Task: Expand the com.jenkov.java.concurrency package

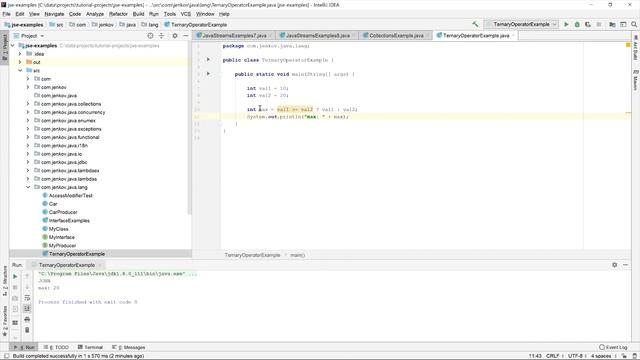Action: click(x=28, y=112)
